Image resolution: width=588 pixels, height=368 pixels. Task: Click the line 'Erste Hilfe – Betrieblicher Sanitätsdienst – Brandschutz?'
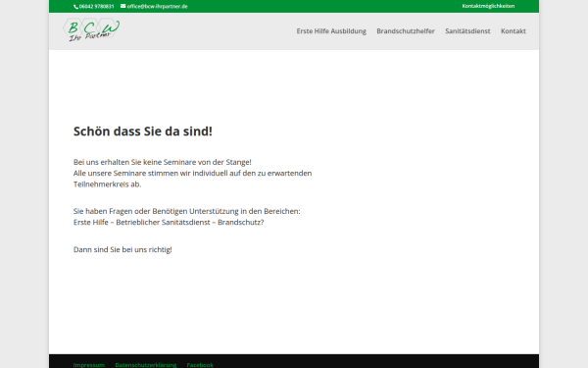tap(169, 223)
